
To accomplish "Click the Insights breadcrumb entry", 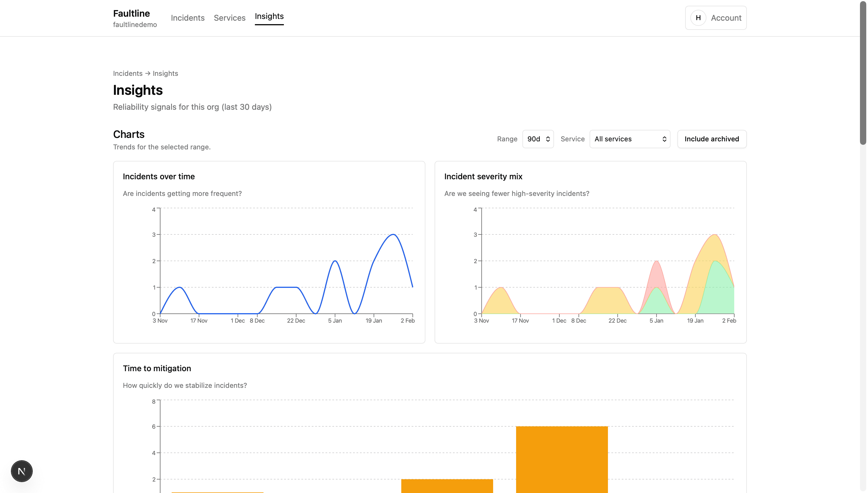I will point(165,73).
